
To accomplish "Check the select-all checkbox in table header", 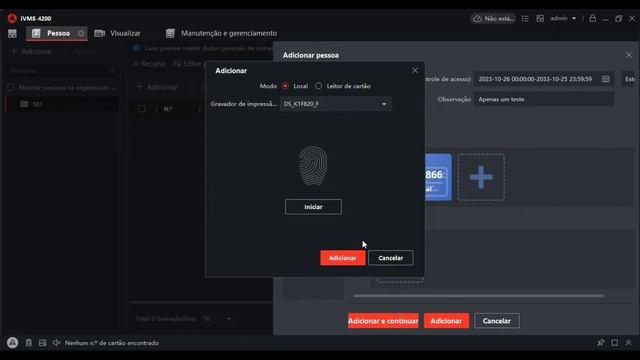I will [141, 109].
